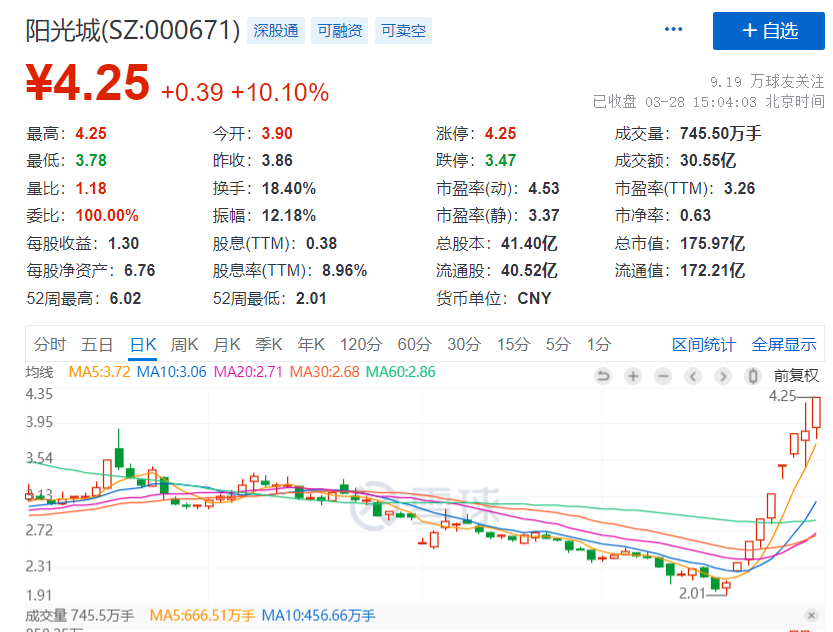Click 成交量 745.5万手 chart label
This screenshot has width=833, height=632.
[x=80, y=616]
